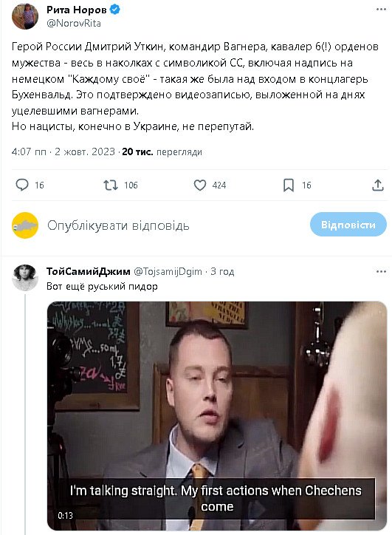Repost the tweet via retweet icon

(x=111, y=185)
